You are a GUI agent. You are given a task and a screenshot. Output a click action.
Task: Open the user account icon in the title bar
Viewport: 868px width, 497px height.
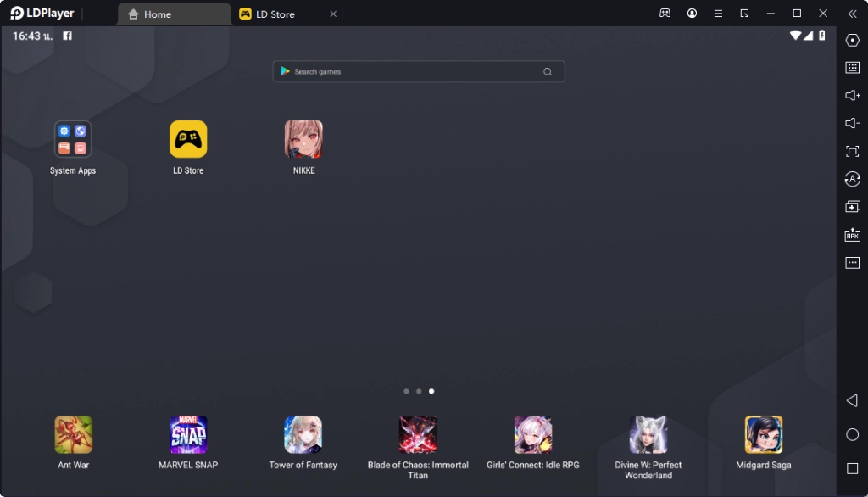692,14
